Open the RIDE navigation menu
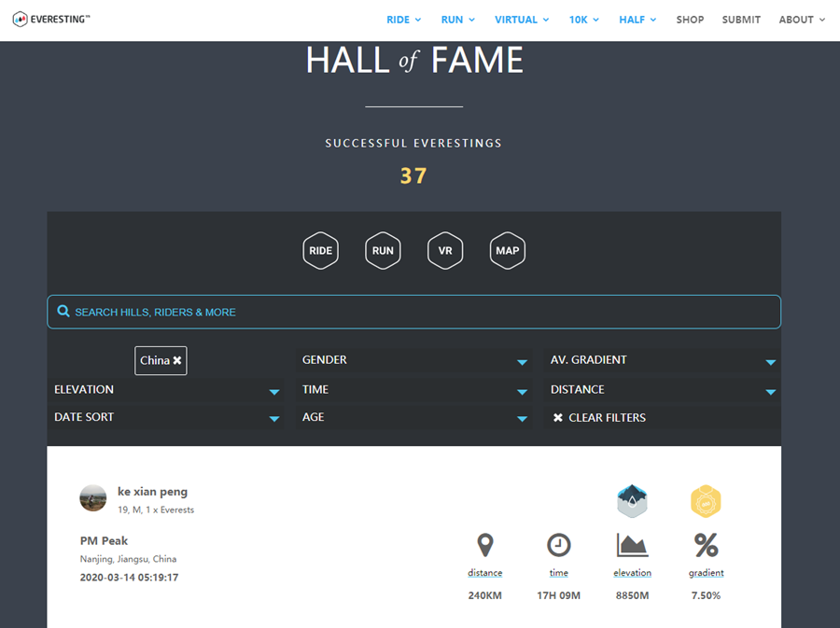This screenshot has height=628, width=840. [404, 20]
